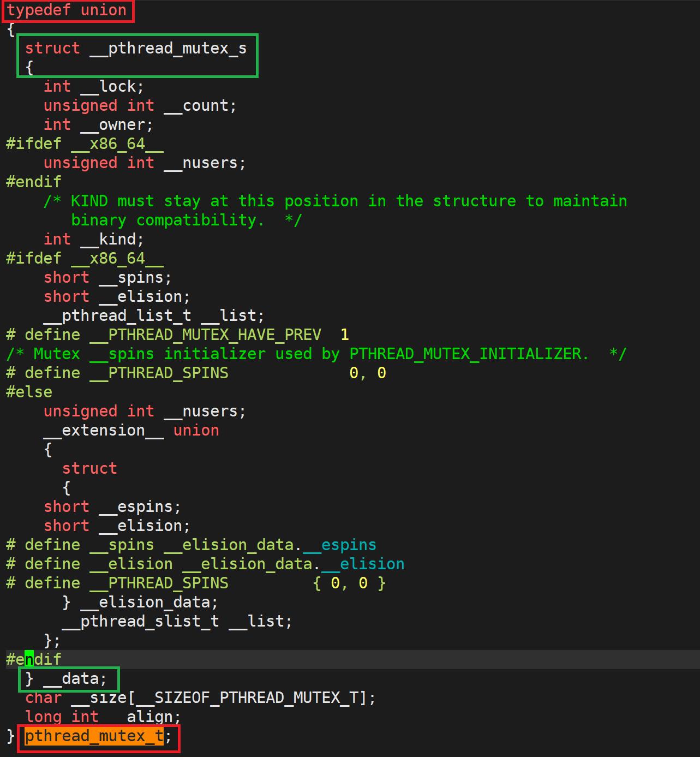
Task: Click '# define __spins __elision_data.__espins'
Action: coord(191,545)
